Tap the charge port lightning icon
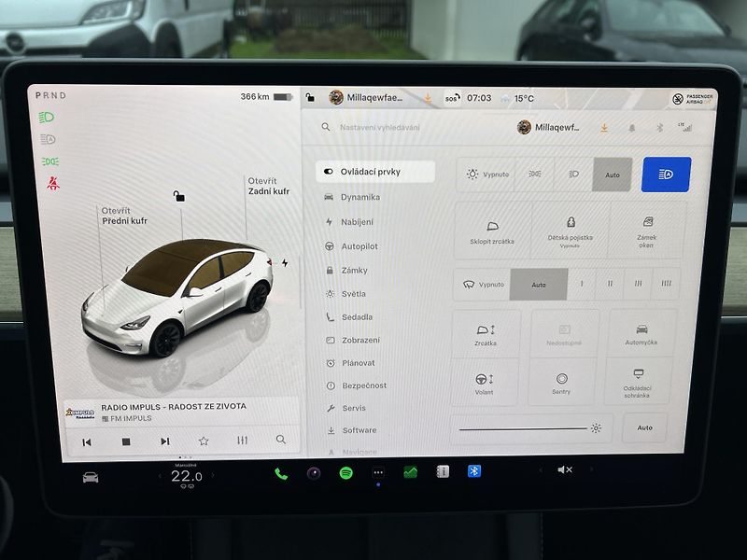747x560 pixels. pos(285,263)
